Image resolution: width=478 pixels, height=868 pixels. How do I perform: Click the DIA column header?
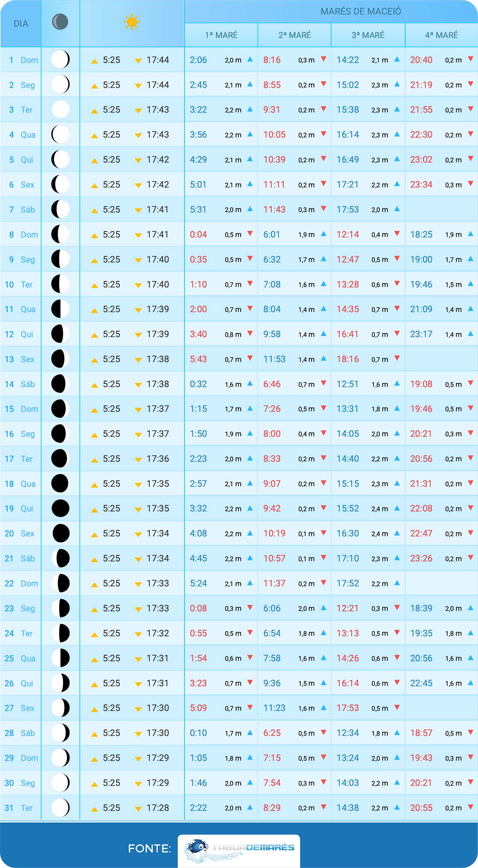coord(21,24)
